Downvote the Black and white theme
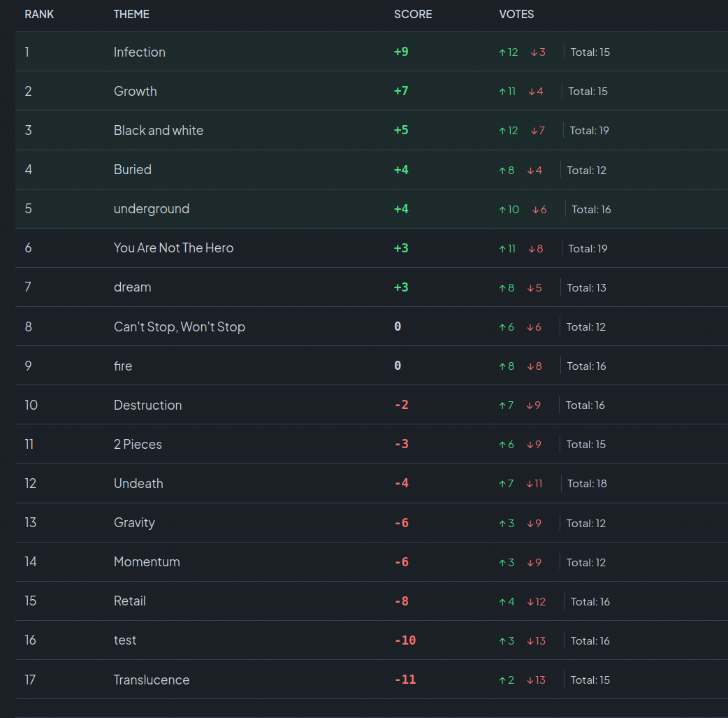 click(x=534, y=131)
